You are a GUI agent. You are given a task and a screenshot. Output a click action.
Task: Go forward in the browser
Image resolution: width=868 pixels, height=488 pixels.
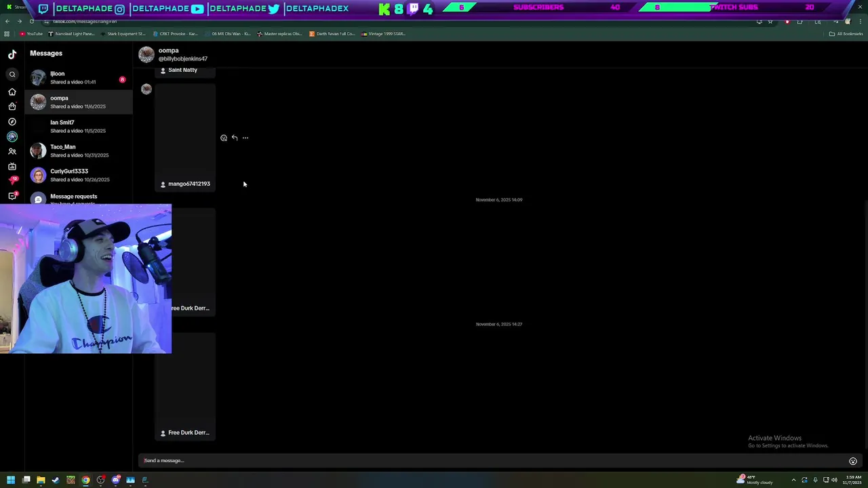pyautogui.click(x=19, y=22)
